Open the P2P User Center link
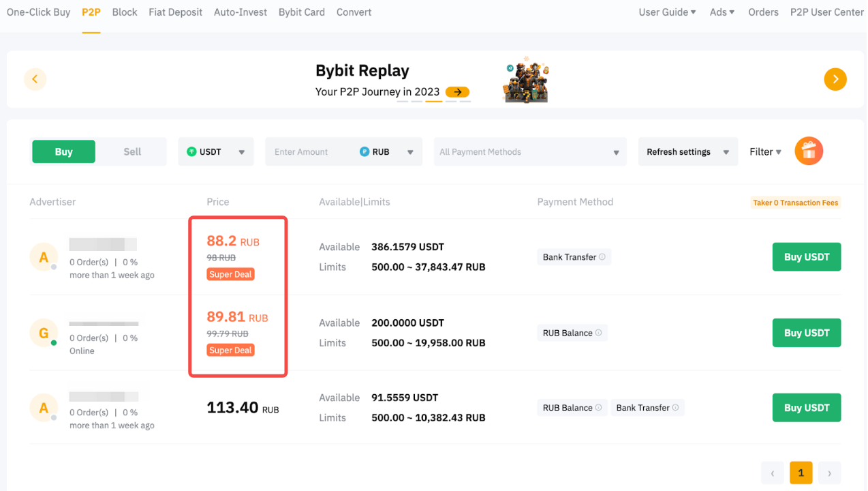 click(x=826, y=12)
